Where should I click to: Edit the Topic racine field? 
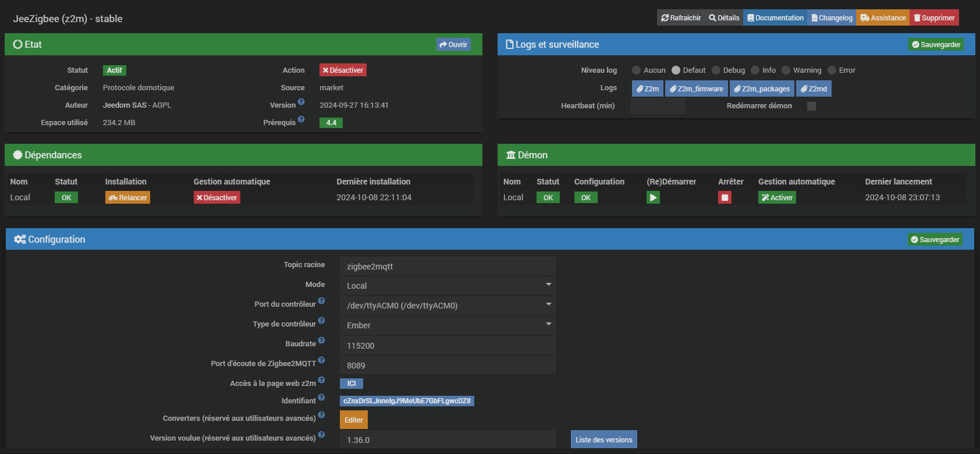(x=448, y=266)
